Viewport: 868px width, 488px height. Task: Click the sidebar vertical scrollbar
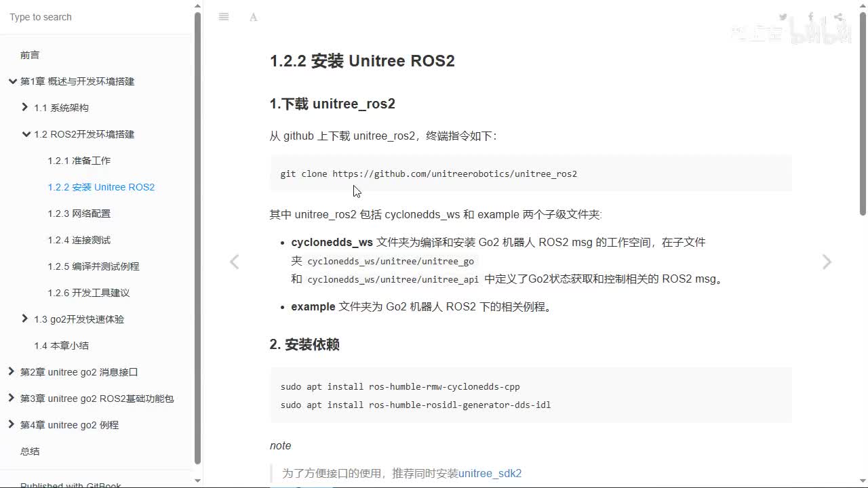tap(197, 237)
